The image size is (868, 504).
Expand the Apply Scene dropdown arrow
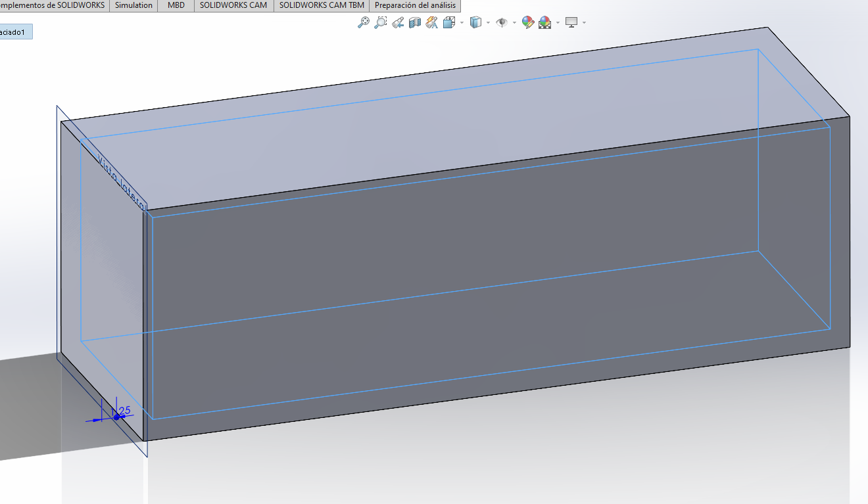click(x=558, y=22)
